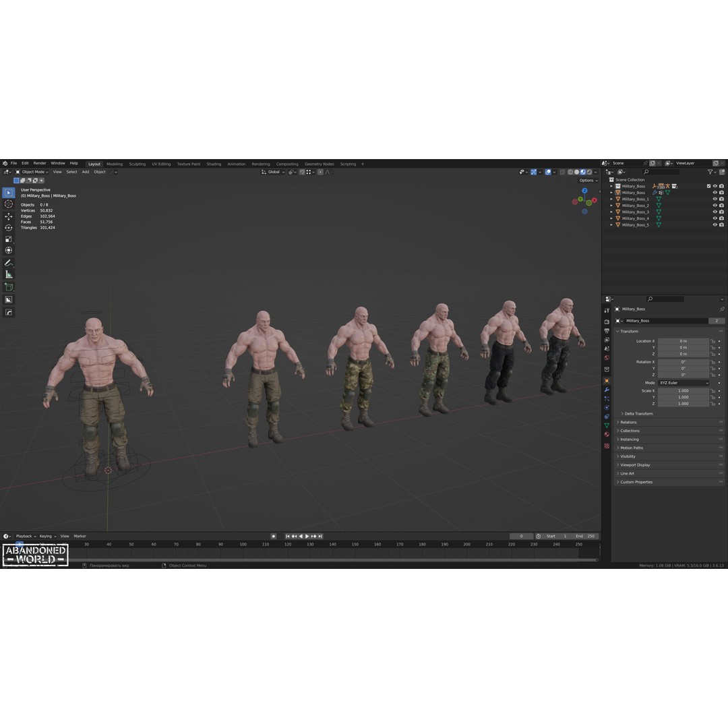Open the Playback menu in timeline
Image resolution: width=728 pixels, height=728 pixels.
pyautogui.click(x=26, y=537)
